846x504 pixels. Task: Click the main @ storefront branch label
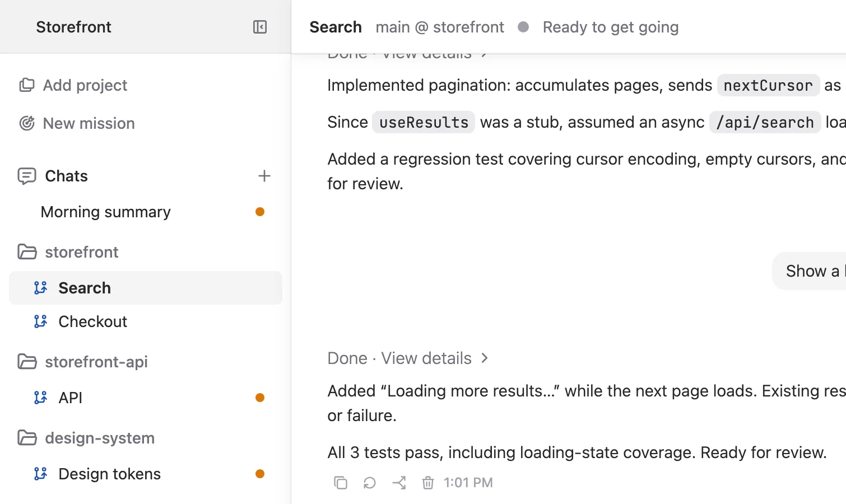(440, 27)
